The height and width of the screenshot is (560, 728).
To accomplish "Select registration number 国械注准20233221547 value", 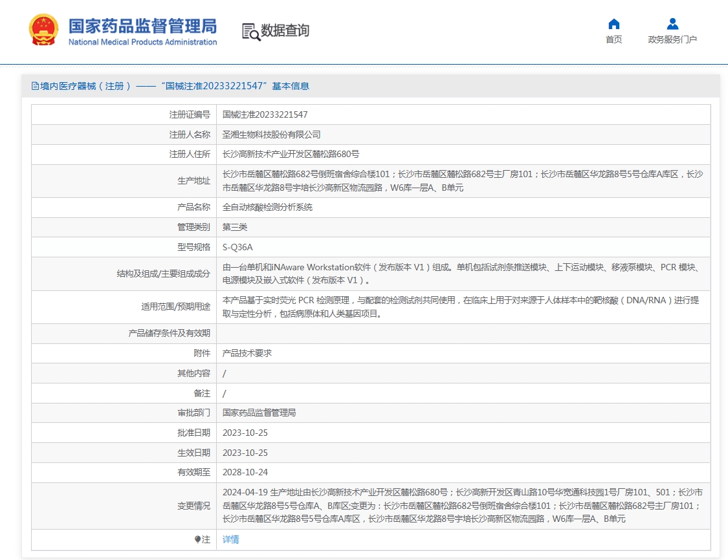I will 265,114.
